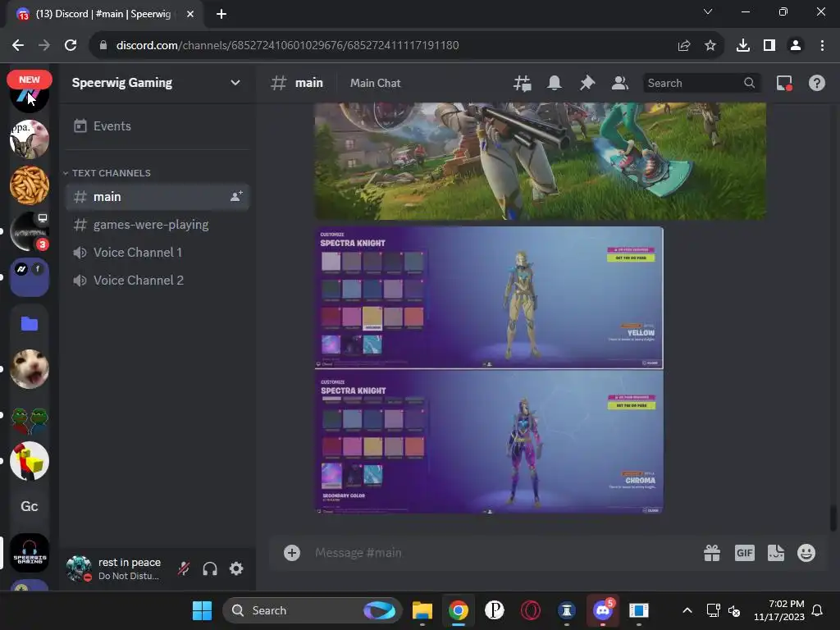Open pinned messages with the pin icon
840x630 pixels.
click(x=587, y=83)
